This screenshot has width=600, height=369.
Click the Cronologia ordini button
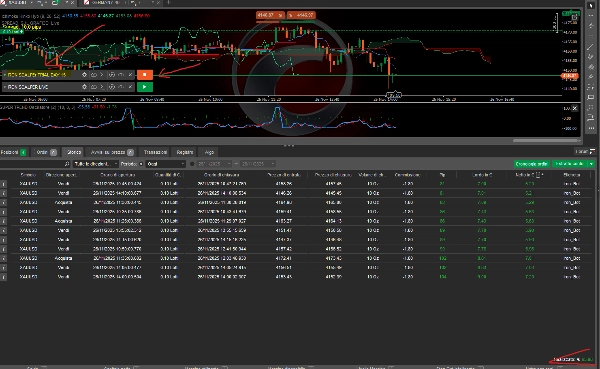[531, 164]
